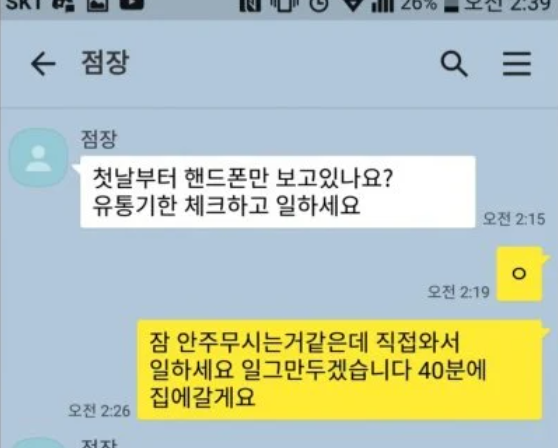
Task: Tap the vibrate mode status icon
Action: (x=284, y=5)
